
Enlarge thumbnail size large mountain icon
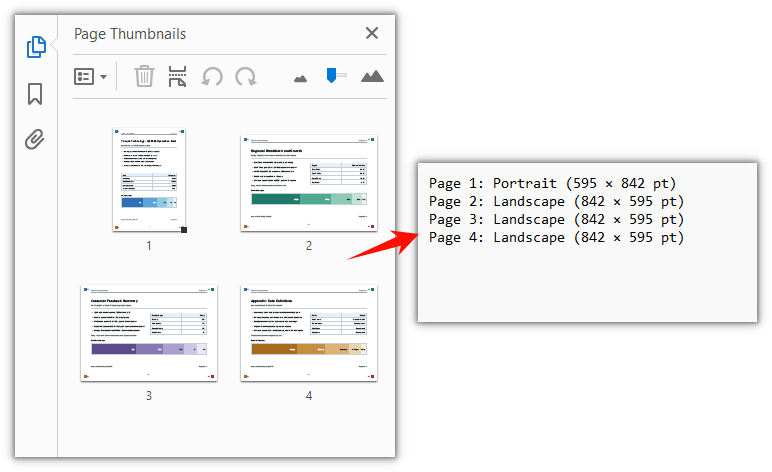point(372,76)
